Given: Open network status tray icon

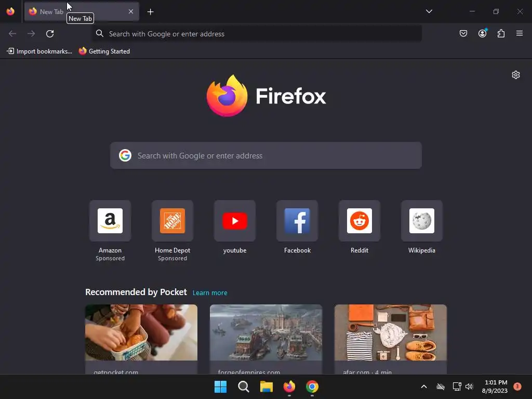Looking at the screenshot, I should 457,387.
